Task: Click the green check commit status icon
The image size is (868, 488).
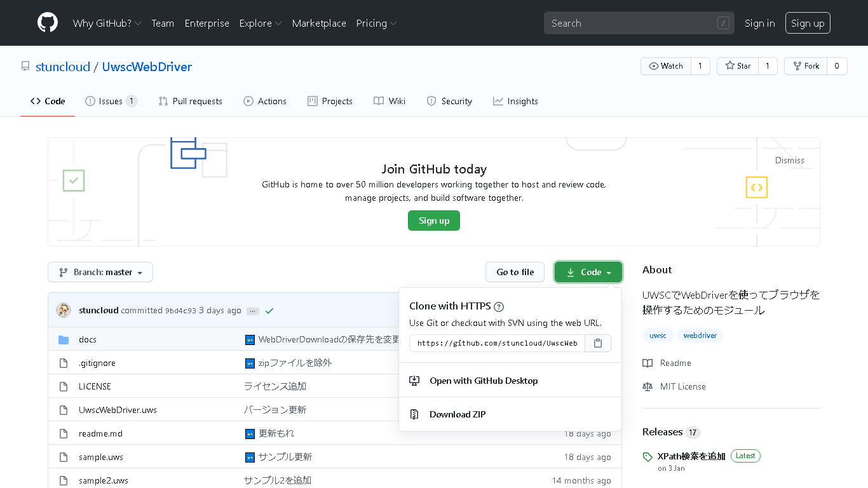Action: pos(269,311)
